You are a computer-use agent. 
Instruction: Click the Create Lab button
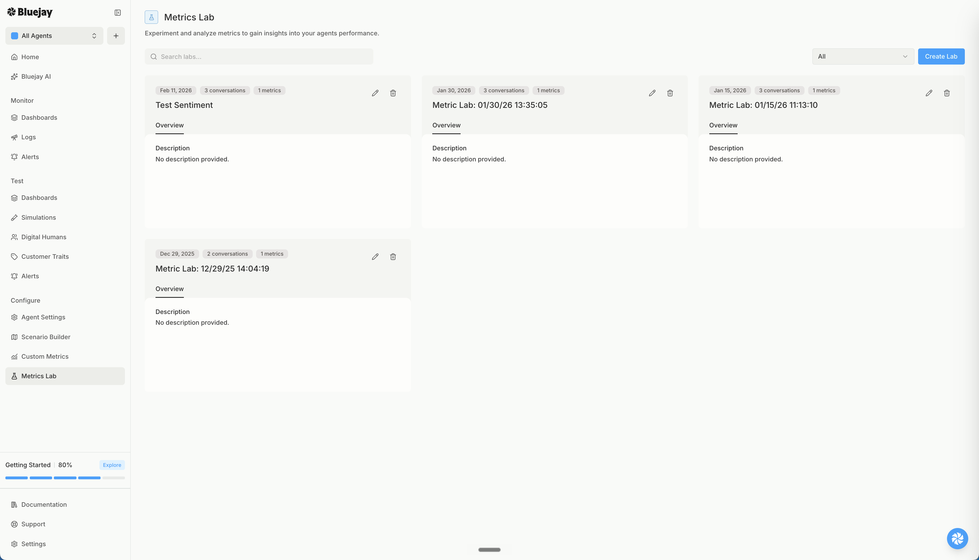941,57
